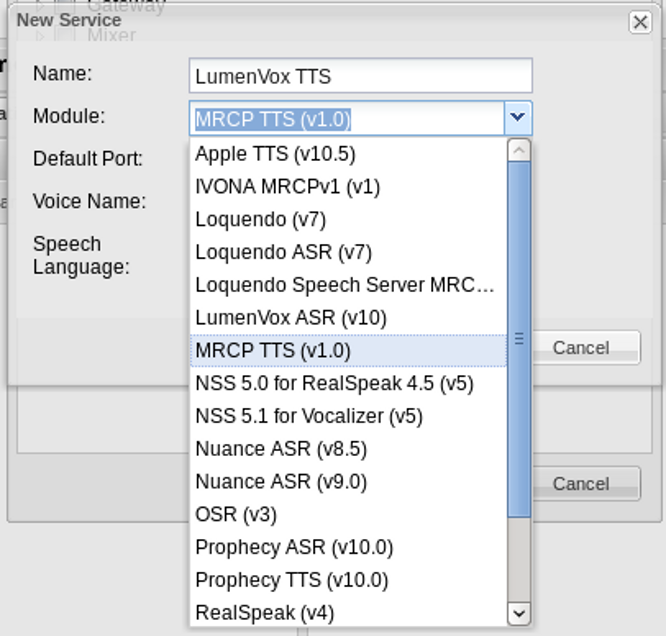Screen dimensions: 666x636
Task: Choose RealSpeak (v4) module
Action: [x=348, y=612]
